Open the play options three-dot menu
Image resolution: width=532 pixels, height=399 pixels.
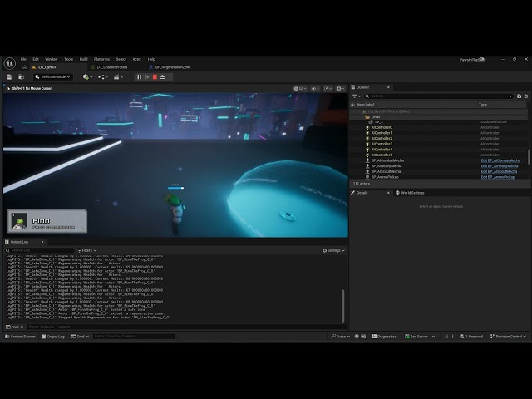[x=170, y=77]
